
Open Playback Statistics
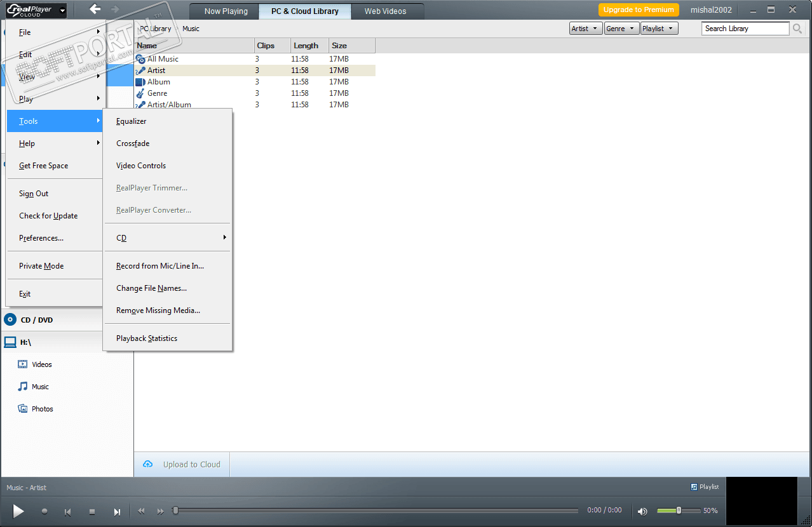pyautogui.click(x=168, y=338)
